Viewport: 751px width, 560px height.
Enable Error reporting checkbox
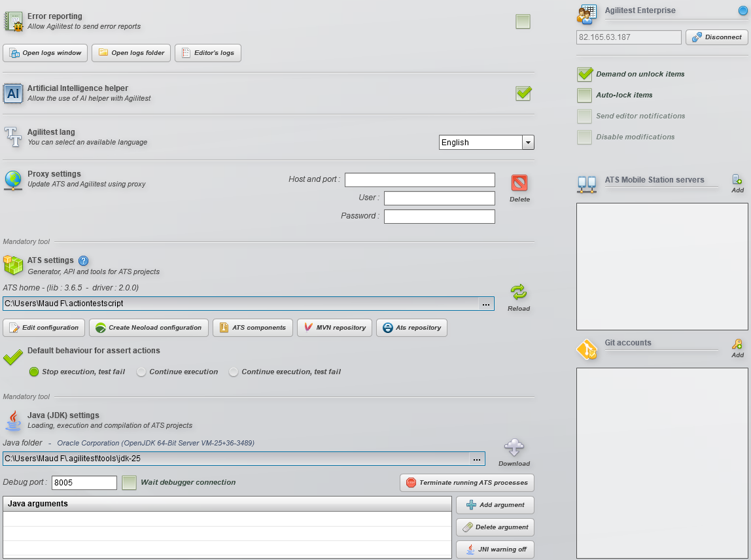523,22
